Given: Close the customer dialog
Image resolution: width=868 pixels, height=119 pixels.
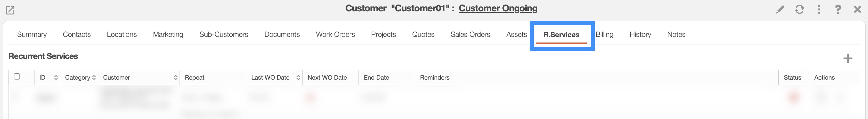Looking at the screenshot, I should coord(858,9).
